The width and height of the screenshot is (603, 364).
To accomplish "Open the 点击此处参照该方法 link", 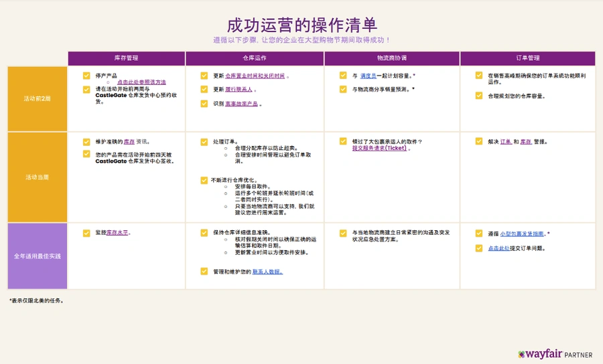I will coord(141,82).
